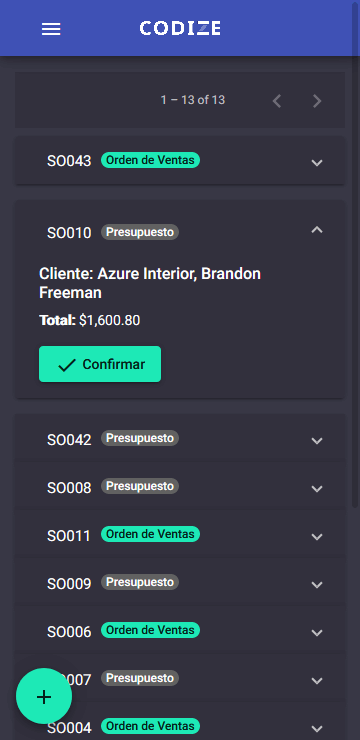Open SO009 details with chevron
Image resolution: width=360 pixels, height=740 pixels.
(x=317, y=584)
